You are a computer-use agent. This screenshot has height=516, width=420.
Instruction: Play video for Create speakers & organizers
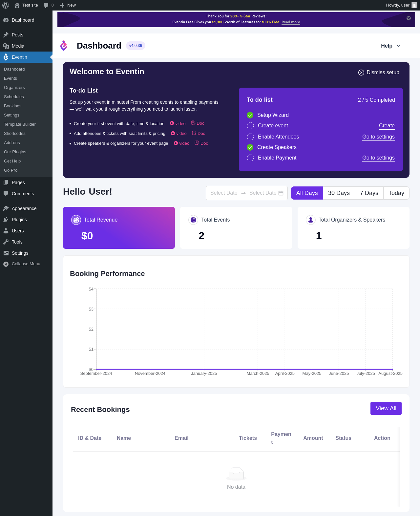tap(182, 143)
